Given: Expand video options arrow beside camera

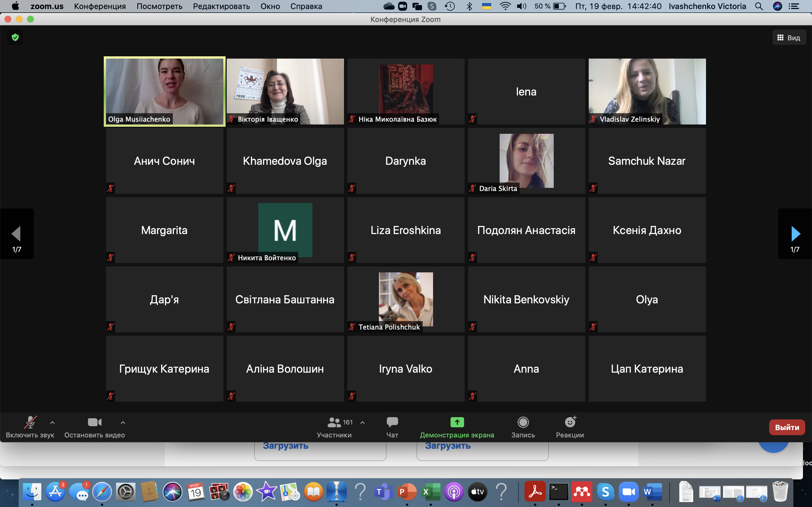Looking at the screenshot, I should click(123, 422).
